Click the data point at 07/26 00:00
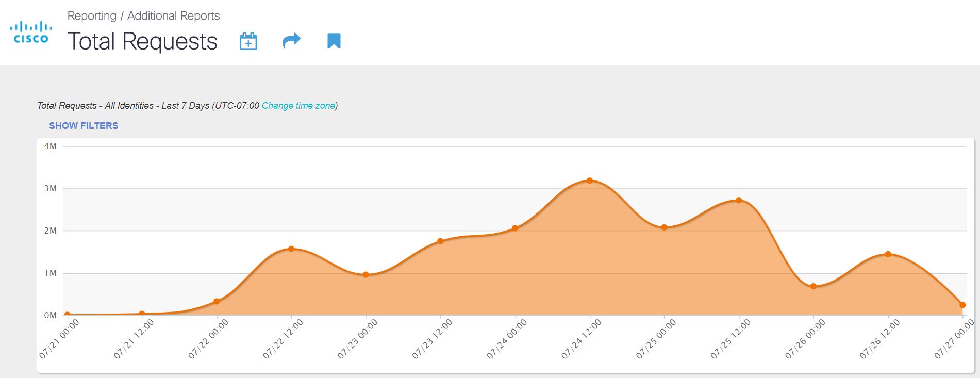Screen dimensions: 980x378 pyautogui.click(x=813, y=286)
